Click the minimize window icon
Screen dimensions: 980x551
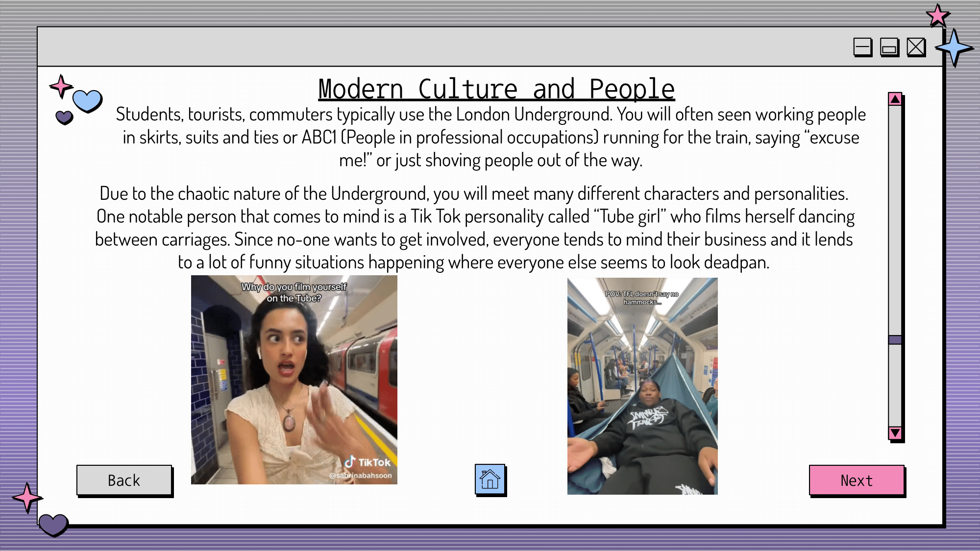coord(862,48)
